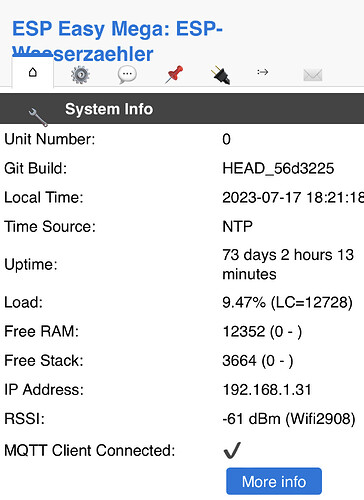Click the Tools wrench icon
364x500 pixels.
click(38, 117)
